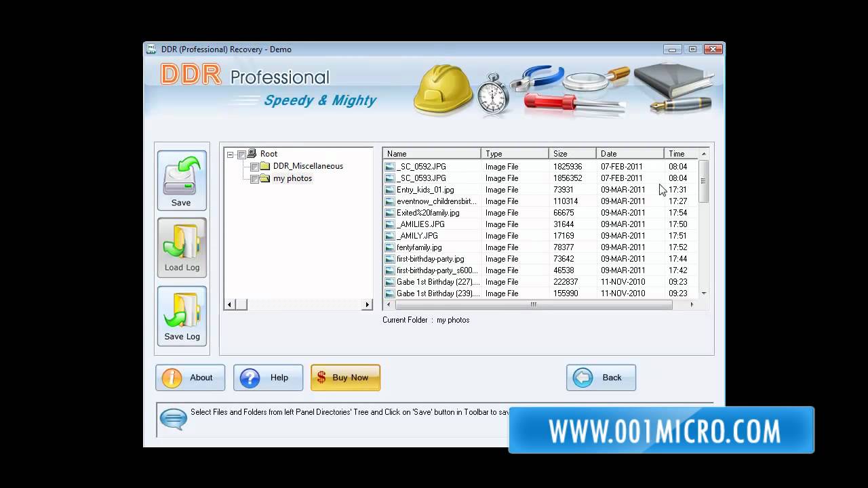Click the About info icon

172,378
